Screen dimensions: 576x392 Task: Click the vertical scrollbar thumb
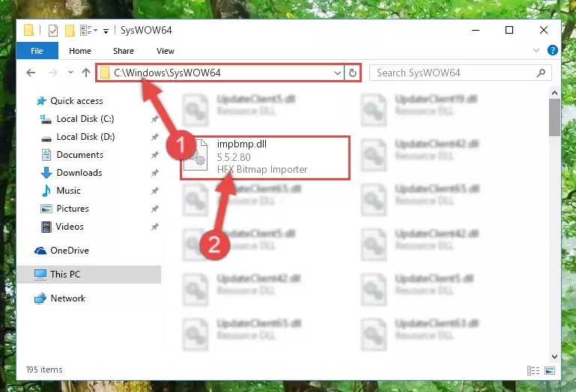pyautogui.click(x=555, y=117)
